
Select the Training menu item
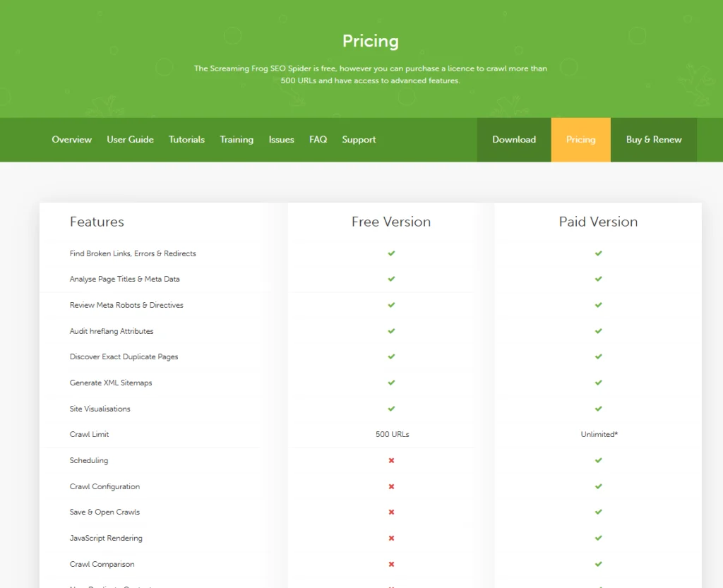tap(237, 140)
